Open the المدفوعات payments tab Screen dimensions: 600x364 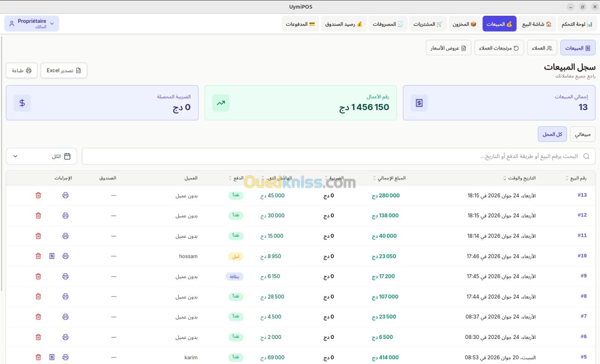[300, 24]
